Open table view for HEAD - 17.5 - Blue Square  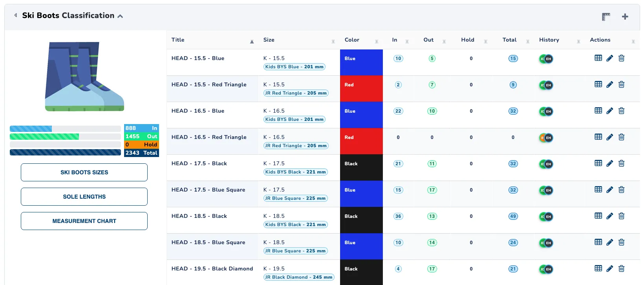coord(598,190)
